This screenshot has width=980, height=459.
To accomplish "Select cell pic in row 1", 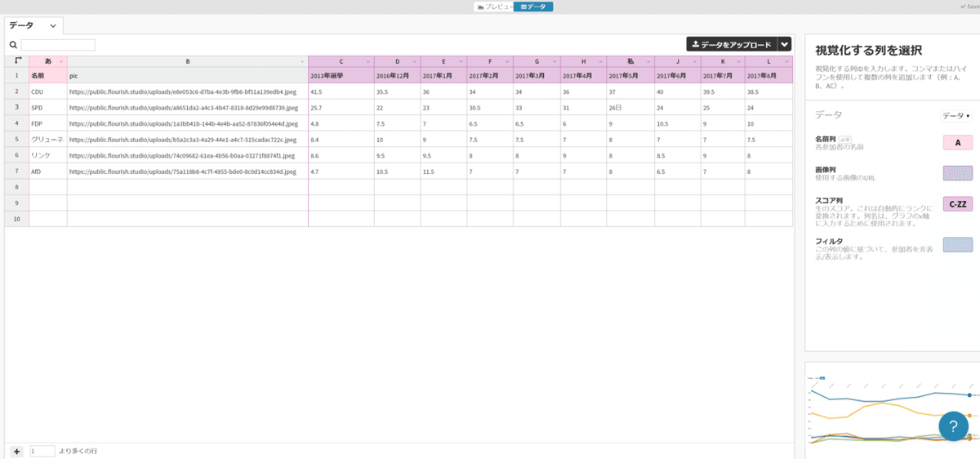I will click(x=187, y=75).
